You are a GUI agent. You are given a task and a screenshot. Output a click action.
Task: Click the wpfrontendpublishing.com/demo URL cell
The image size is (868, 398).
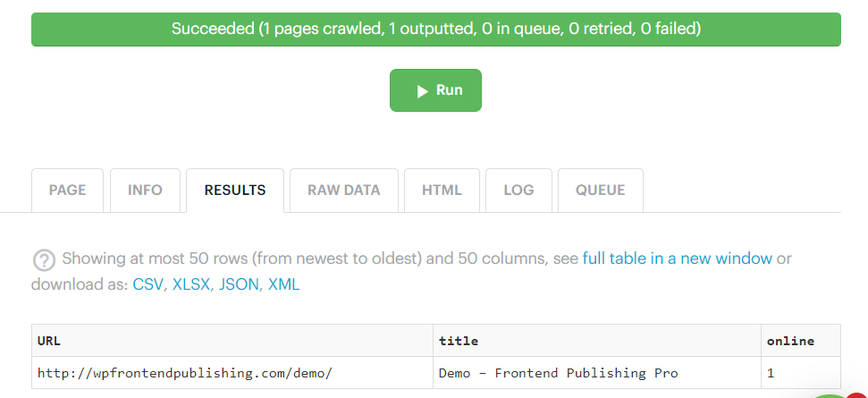[232, 373]
